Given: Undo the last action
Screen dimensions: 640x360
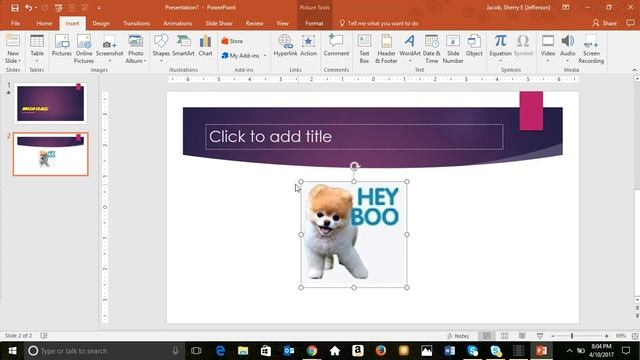Looking at the screenshot, I should [28, 8].
